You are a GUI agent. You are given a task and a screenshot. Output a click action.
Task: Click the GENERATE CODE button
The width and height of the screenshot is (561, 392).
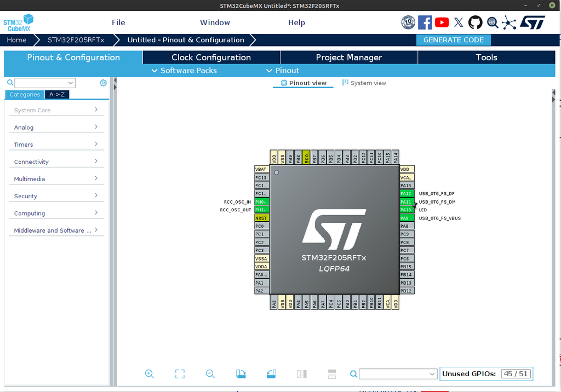pyautogui.click(x=453, y=40)
